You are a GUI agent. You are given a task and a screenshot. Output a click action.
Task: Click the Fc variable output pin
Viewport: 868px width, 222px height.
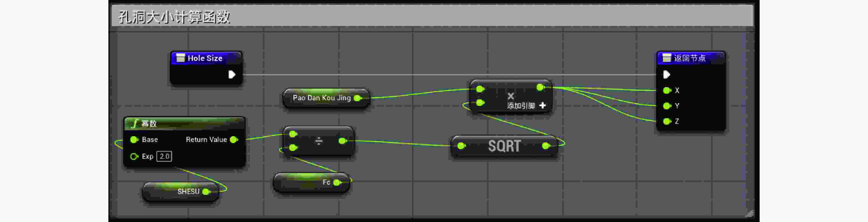[337, 182]
